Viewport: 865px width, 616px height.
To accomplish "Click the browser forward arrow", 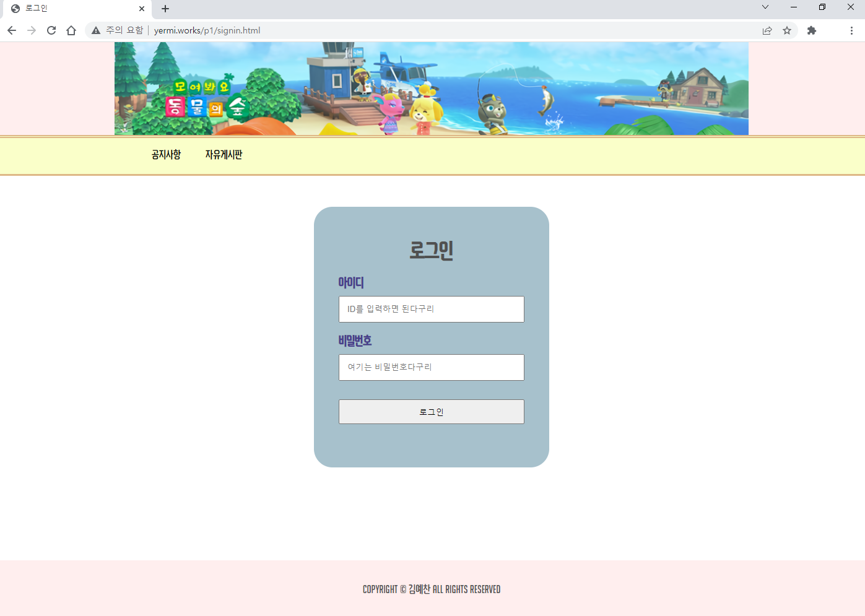I will (32, 30).
